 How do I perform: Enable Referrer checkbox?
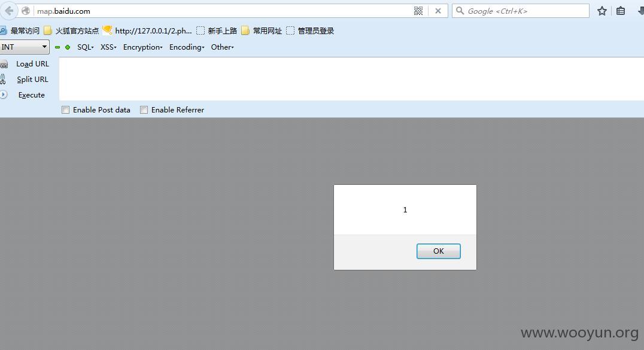point(144,109)
